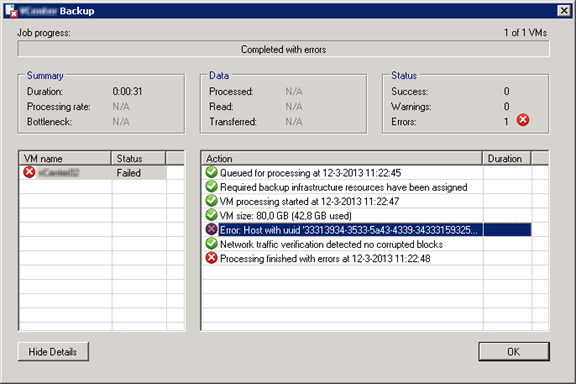Click the 1 of 1 VMs label

tap(525, 33)
